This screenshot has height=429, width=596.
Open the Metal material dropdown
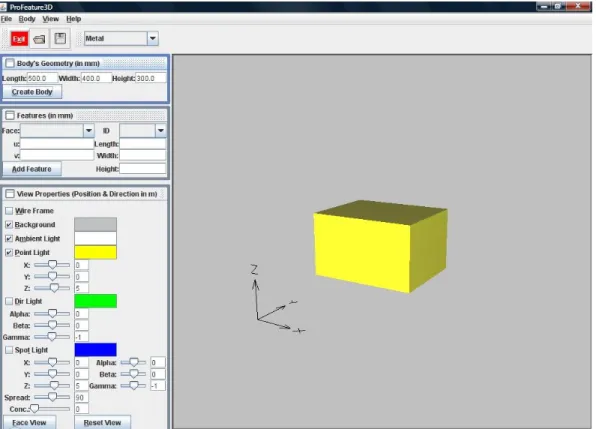[x=153, y=38]
